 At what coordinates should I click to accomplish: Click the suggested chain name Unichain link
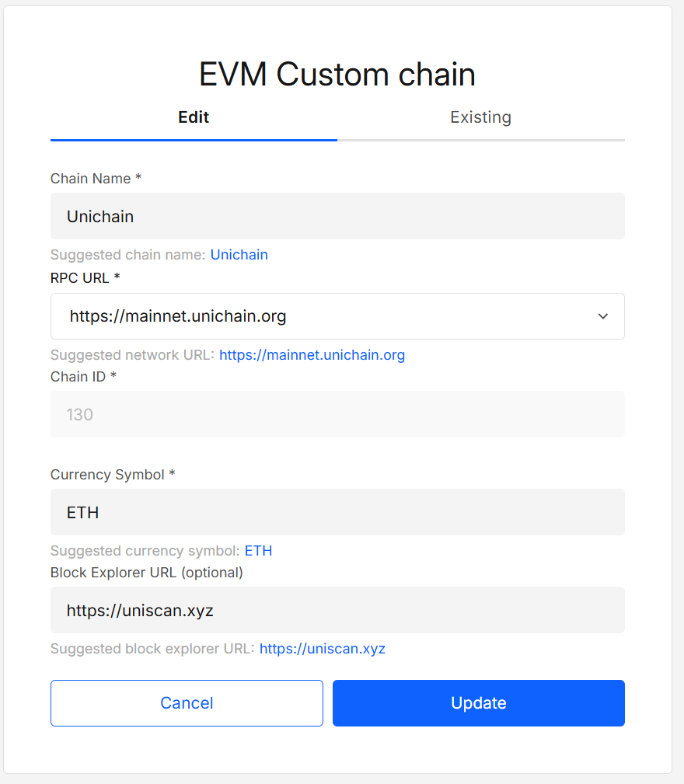(239, 255)
